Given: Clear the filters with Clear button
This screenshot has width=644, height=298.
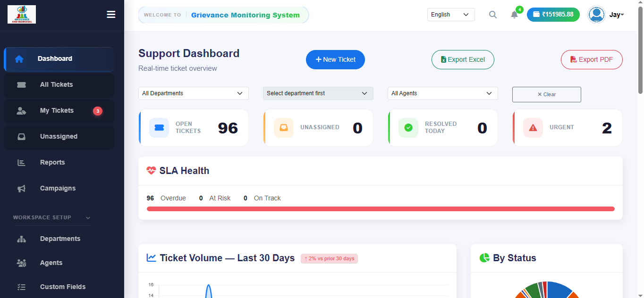Looking at the screenshot, I should pos(547,94).
